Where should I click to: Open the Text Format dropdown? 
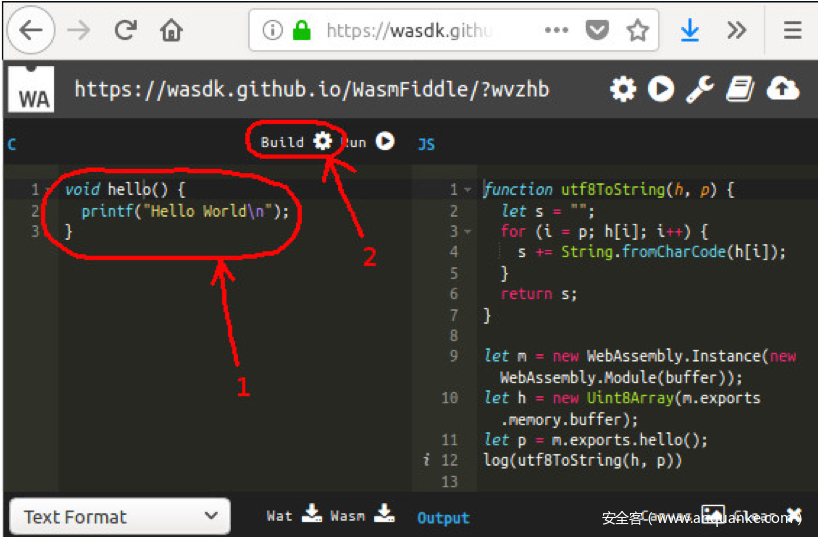(x=120, y=517)
